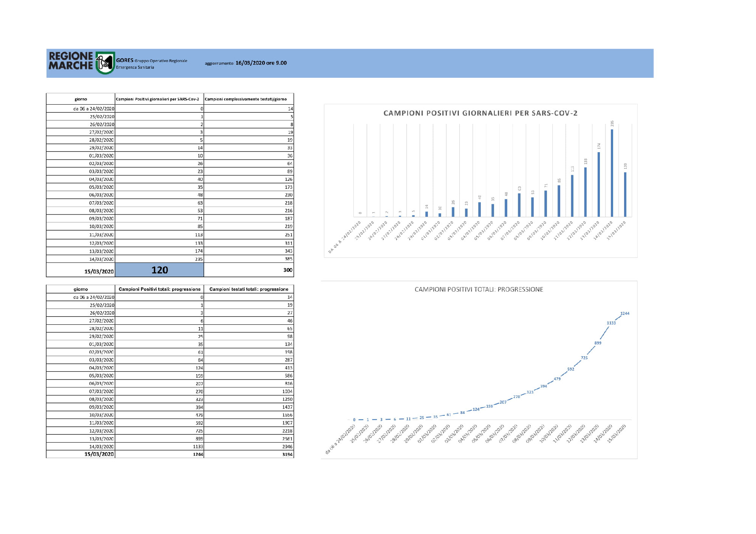Click the 816 cell in the progression table

249,384
